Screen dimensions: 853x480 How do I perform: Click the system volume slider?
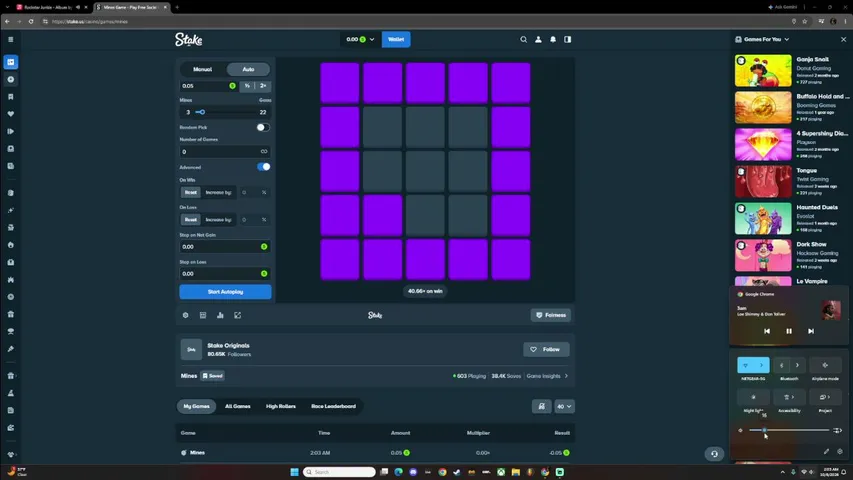(789, 430)
